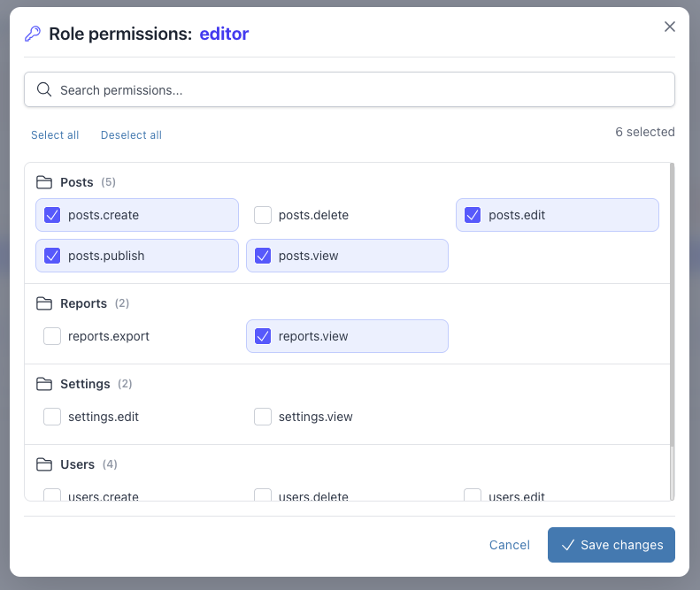The height and width of the screenshot is (590, 700).
Task: Click the Reports folder icon
Action: [44, 303]
